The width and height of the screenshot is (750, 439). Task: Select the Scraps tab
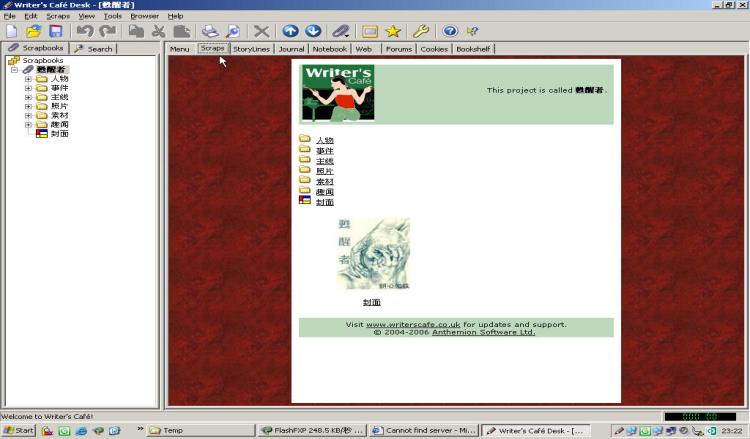point(212,48)
